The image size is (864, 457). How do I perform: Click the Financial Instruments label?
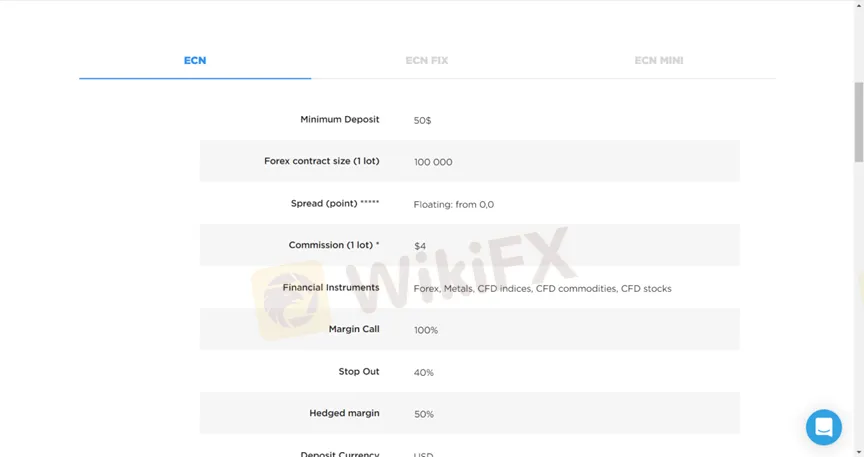[x=330, y=288]
